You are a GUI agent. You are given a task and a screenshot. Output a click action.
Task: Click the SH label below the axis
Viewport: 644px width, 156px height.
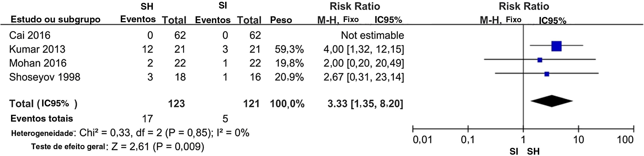(x=533, y=152)
